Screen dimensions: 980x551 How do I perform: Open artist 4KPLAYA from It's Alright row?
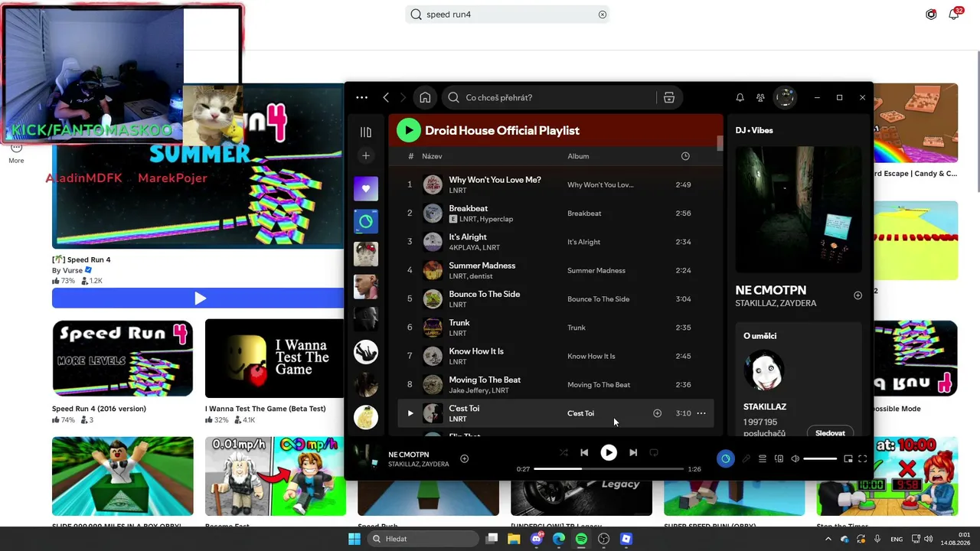point(465,248)
